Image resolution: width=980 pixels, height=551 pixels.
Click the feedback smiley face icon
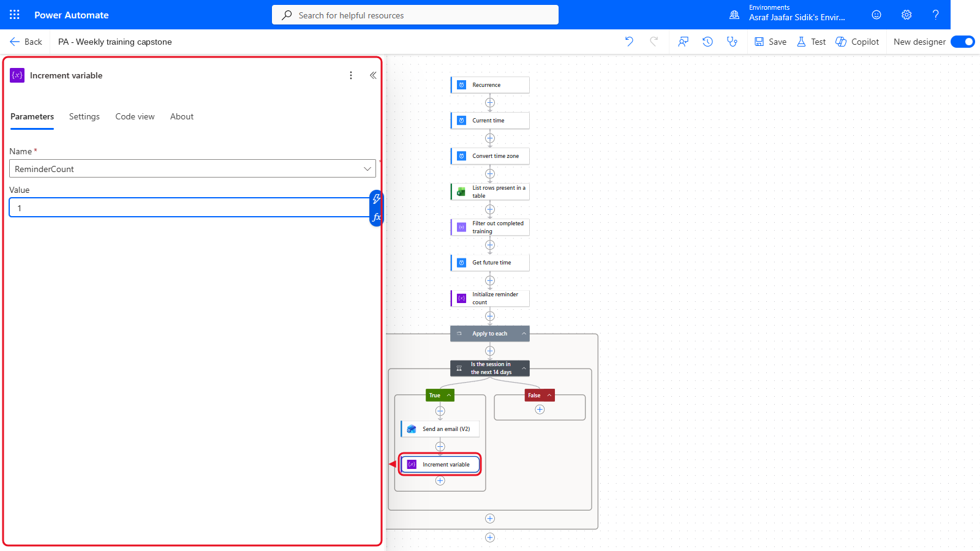876,15
